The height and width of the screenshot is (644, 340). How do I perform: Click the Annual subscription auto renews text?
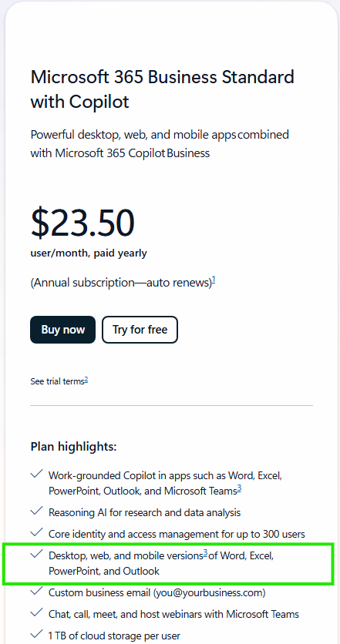121,283
